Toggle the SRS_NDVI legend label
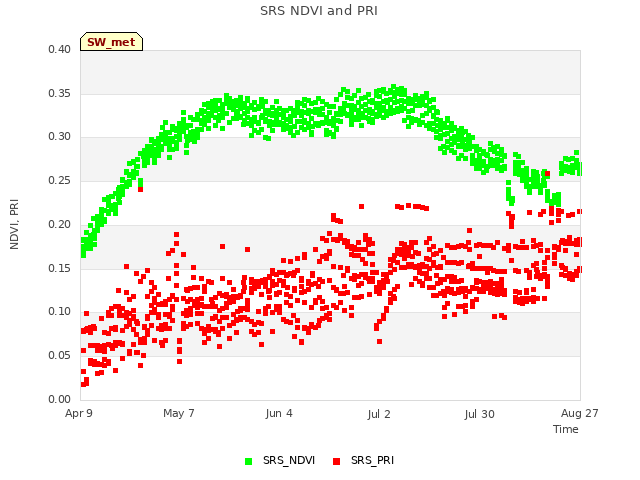This screenshot has width=640, height=480. pos(289,460)
